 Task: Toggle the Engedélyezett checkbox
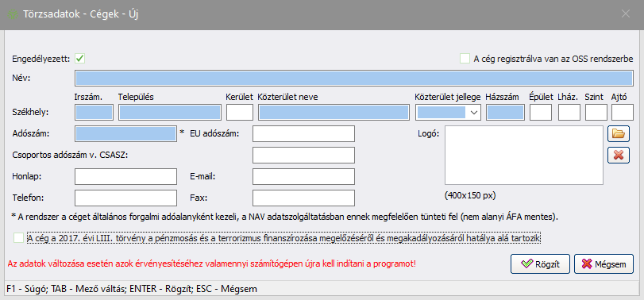79,59
